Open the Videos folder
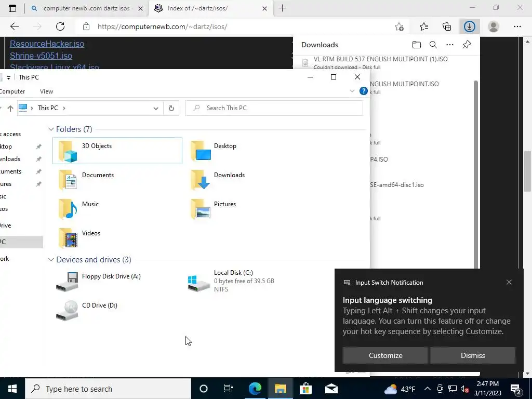The width and height of the screenshot is (532, 399). click(79, 238)
